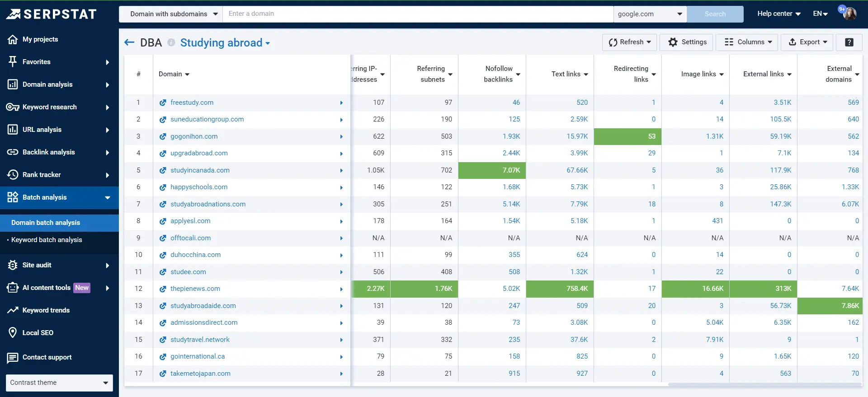The height and width of the screenshot is (397, 868).
Task: Expand the Favorites sidebar menu arrow
Action: (x=107, y=62)
